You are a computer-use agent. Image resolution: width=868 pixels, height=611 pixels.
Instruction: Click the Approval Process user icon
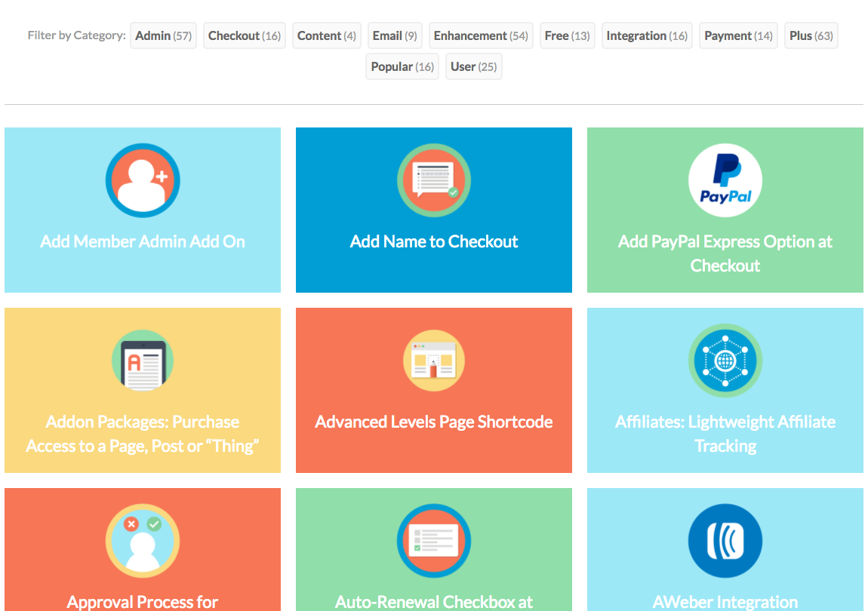(143, 541)
